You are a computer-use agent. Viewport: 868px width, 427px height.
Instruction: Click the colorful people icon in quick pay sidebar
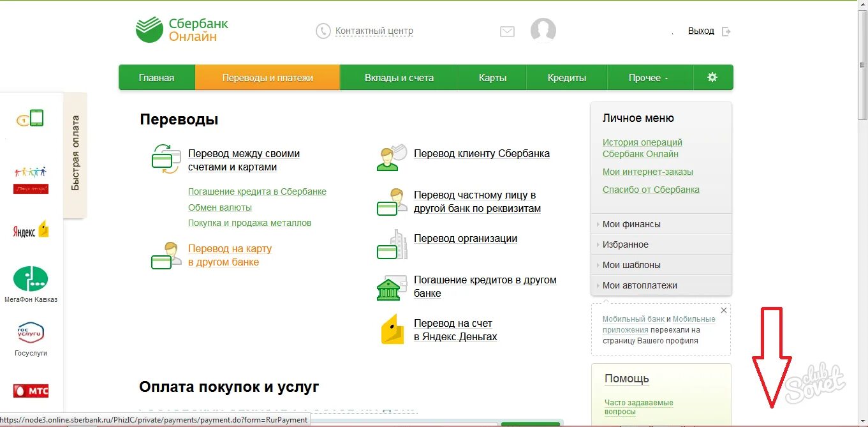pos(31,179)
